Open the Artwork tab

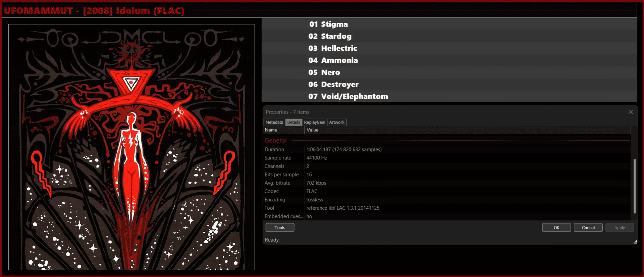pyautogui.click(x=336, y=122)
